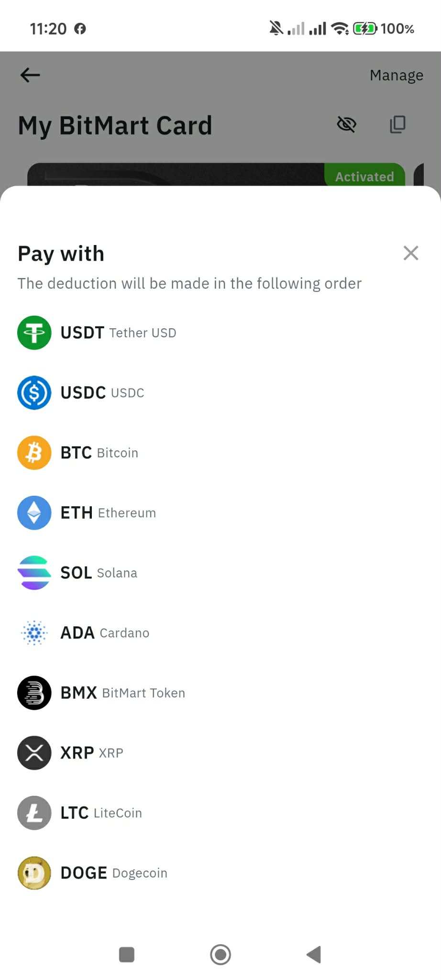Tap the BitMart Token BMX icon
The image size is (441, 980).
coord(34,693)
